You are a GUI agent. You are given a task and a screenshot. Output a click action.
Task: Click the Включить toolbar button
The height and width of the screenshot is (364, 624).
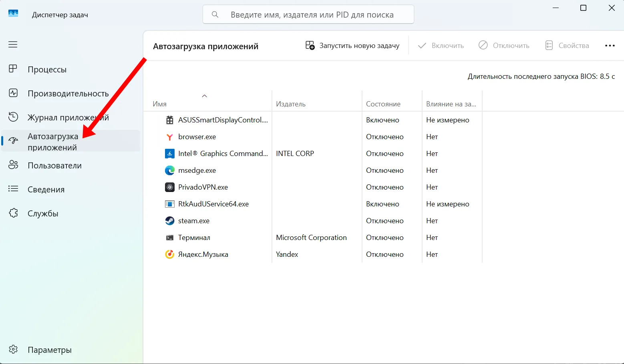point(441,46)
